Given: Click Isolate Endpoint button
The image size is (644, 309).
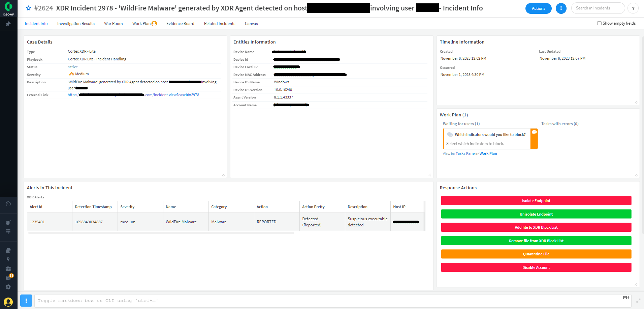Looking at the screenshot, I should point(536,201).
